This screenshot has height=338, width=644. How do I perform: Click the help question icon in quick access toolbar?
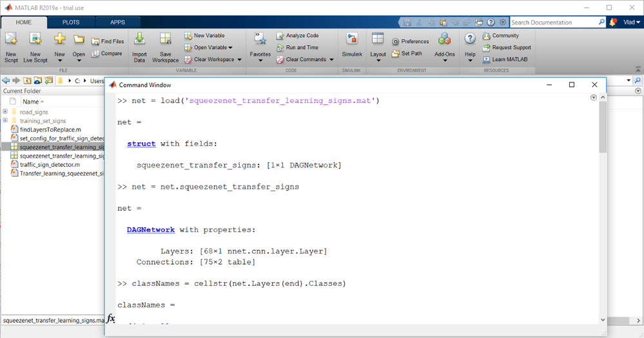491,23
